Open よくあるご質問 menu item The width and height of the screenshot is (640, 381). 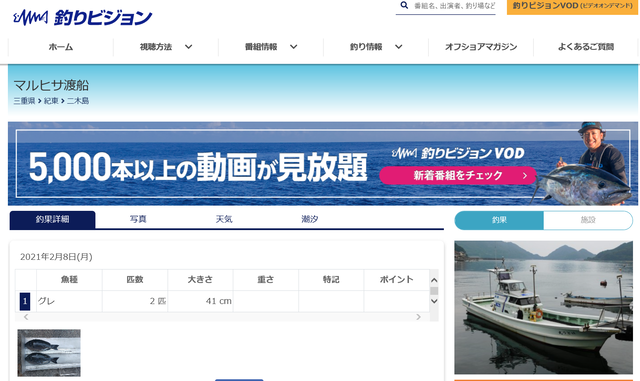pos(586,47)
